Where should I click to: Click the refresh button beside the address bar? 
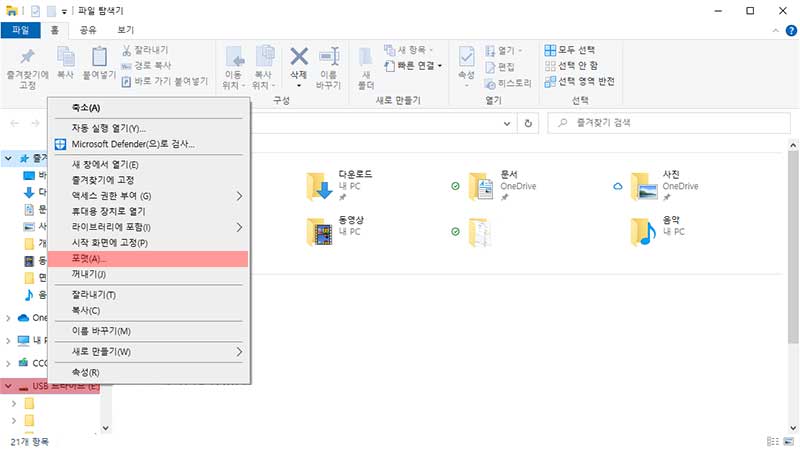[528, 123]
